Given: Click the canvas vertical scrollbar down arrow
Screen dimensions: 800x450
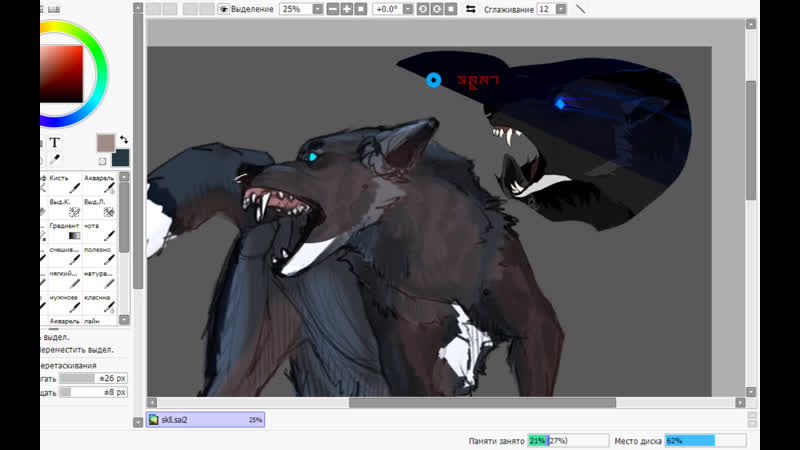Looking at the screenshot, I should [751, 392].
